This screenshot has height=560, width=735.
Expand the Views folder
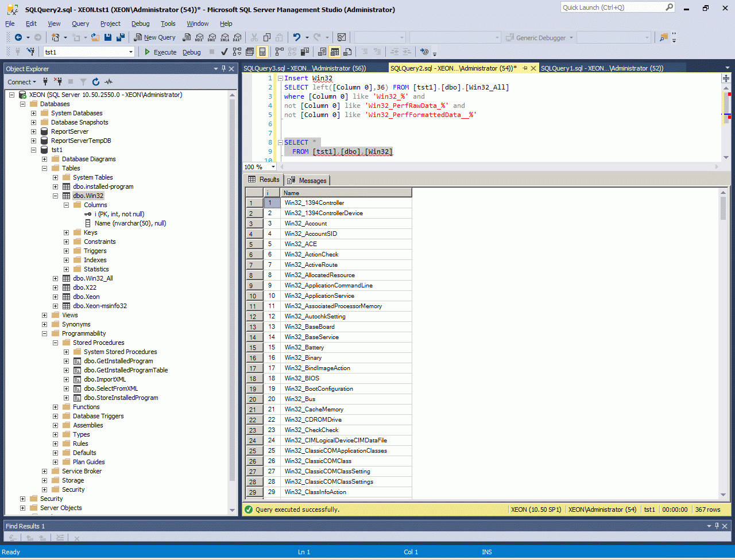click(45, 315)
